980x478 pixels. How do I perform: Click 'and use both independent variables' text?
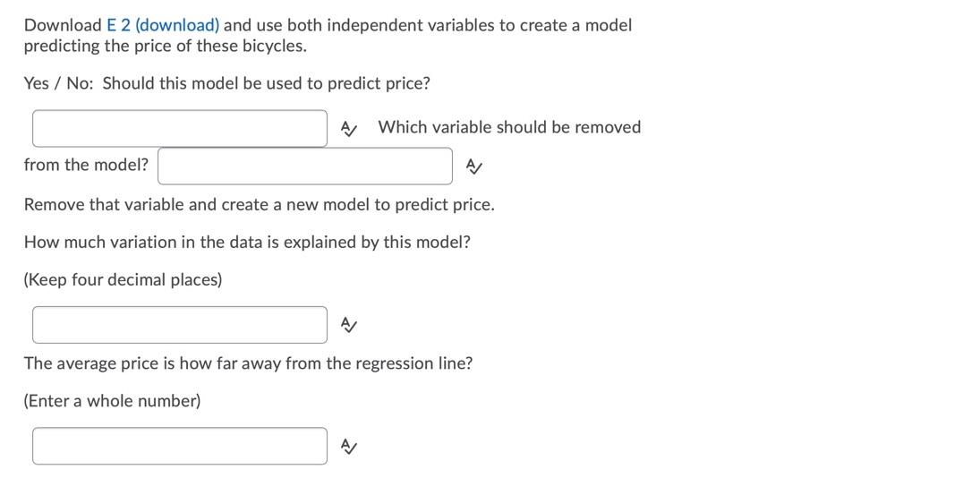point(358,25)
